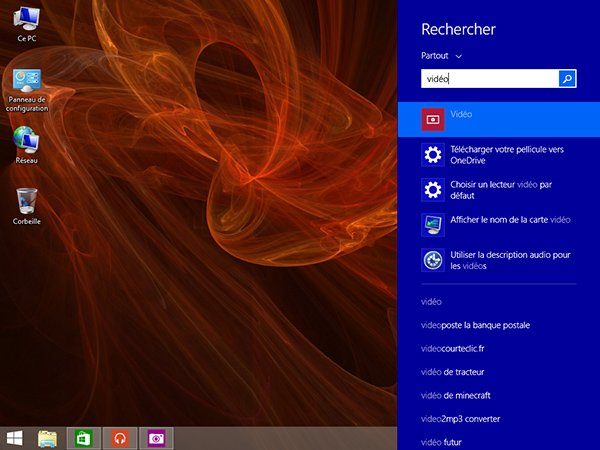Select suggestion 'videoposte la banque postale'
The image size is (600, 450).
point(475,325)
